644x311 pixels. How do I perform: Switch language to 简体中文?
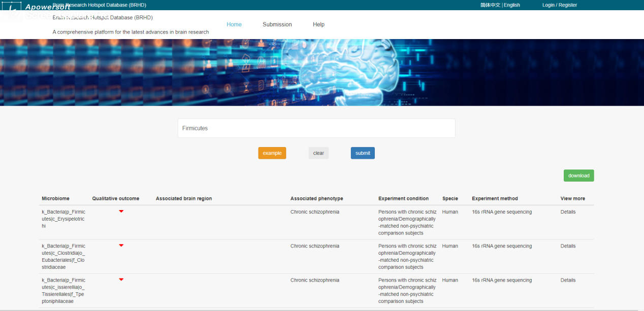pos(490,5)
